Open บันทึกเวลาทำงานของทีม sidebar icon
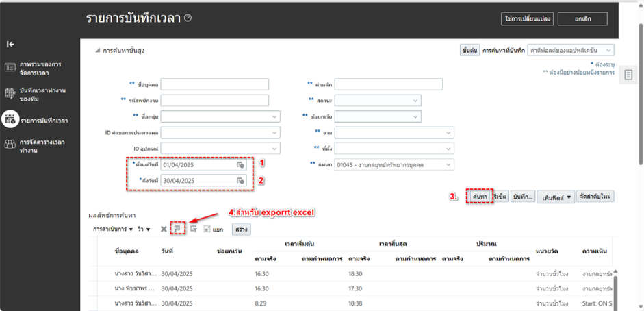The image size is (644, 311). pyautogui.click(x=10, y=94)
